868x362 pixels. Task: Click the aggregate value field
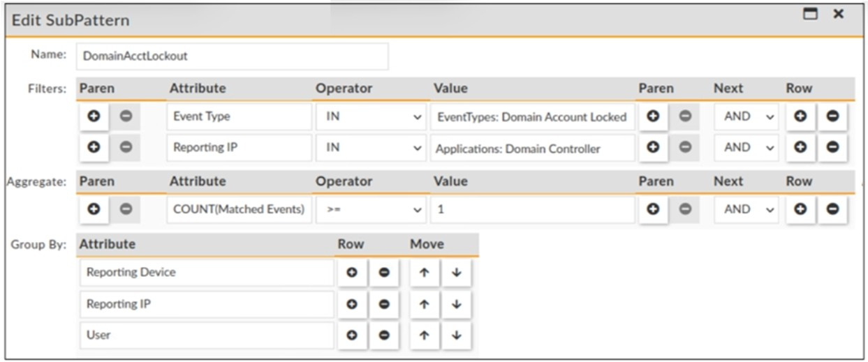pyautogui.click(x=532, y=209)
